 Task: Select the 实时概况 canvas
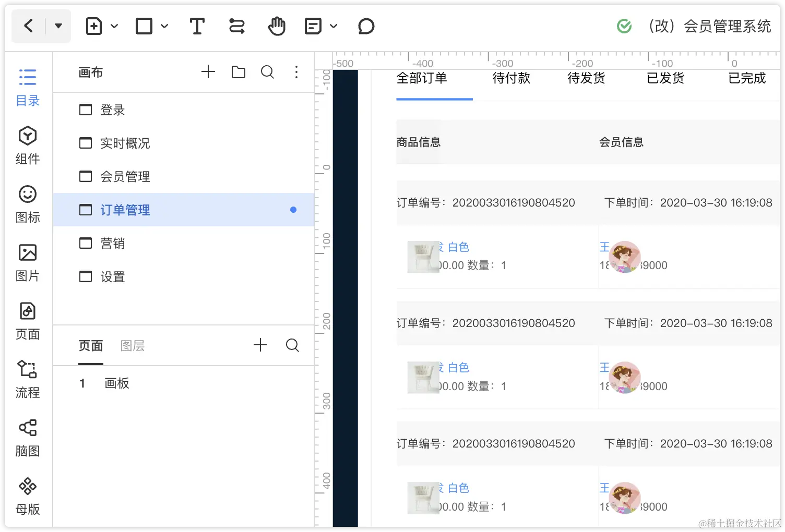pos(184,143)
